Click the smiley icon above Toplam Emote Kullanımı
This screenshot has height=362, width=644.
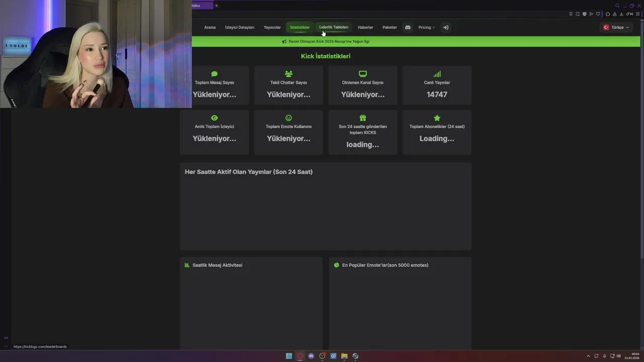tap(288, 118)
